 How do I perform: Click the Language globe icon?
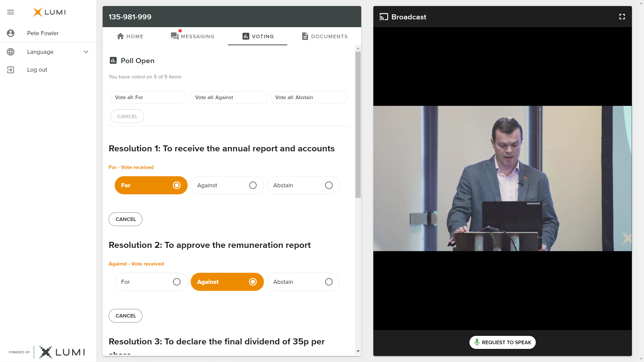(x=11, y=52)
